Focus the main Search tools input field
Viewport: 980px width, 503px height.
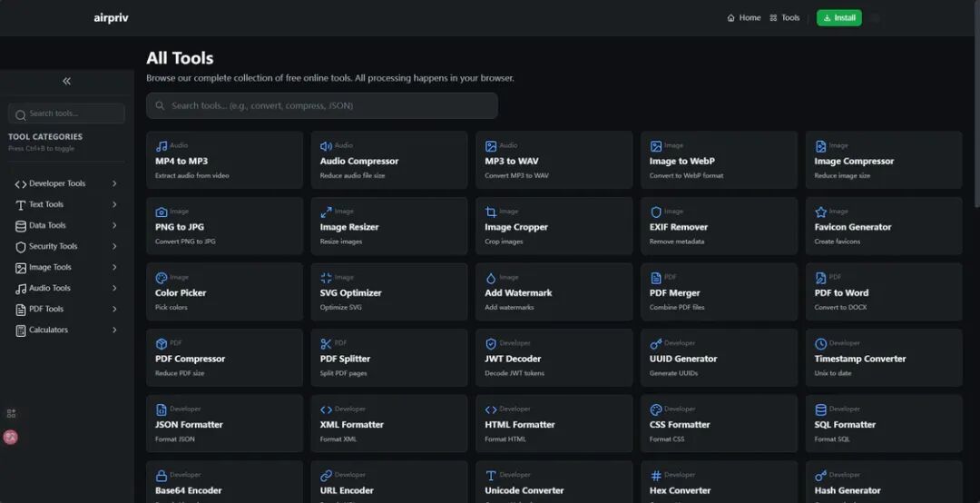(322, 105)
